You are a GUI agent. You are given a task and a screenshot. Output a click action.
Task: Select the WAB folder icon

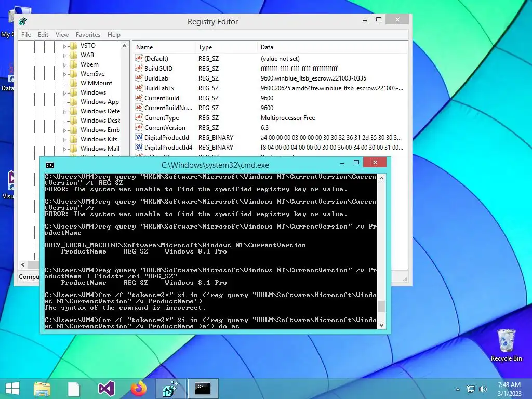click(x=74, y=55)
